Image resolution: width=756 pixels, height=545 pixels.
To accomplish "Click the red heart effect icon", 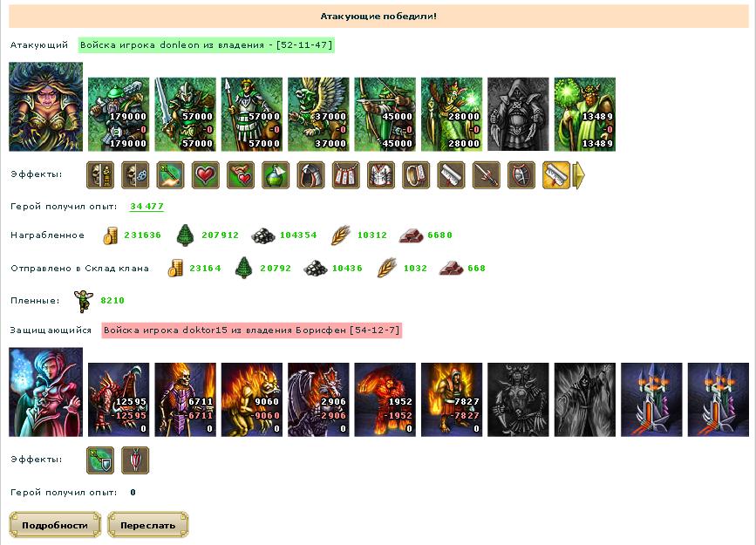I will point(206,174).
